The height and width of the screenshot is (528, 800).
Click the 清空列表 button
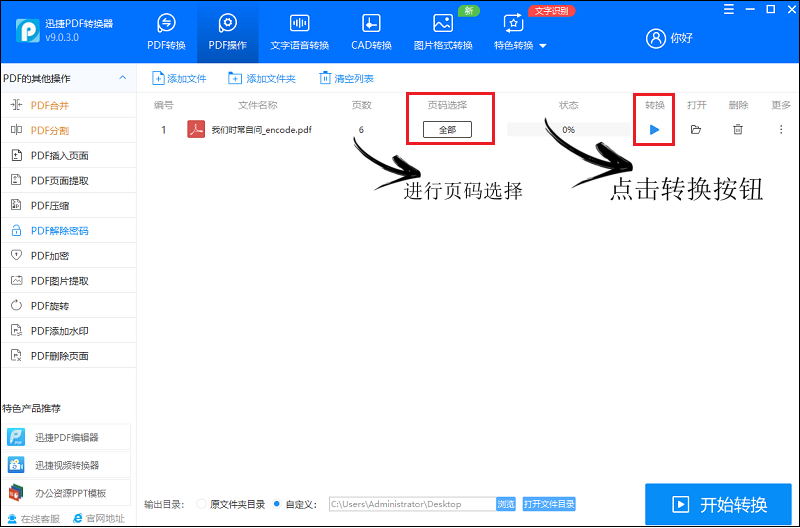(x=346, y=78)
